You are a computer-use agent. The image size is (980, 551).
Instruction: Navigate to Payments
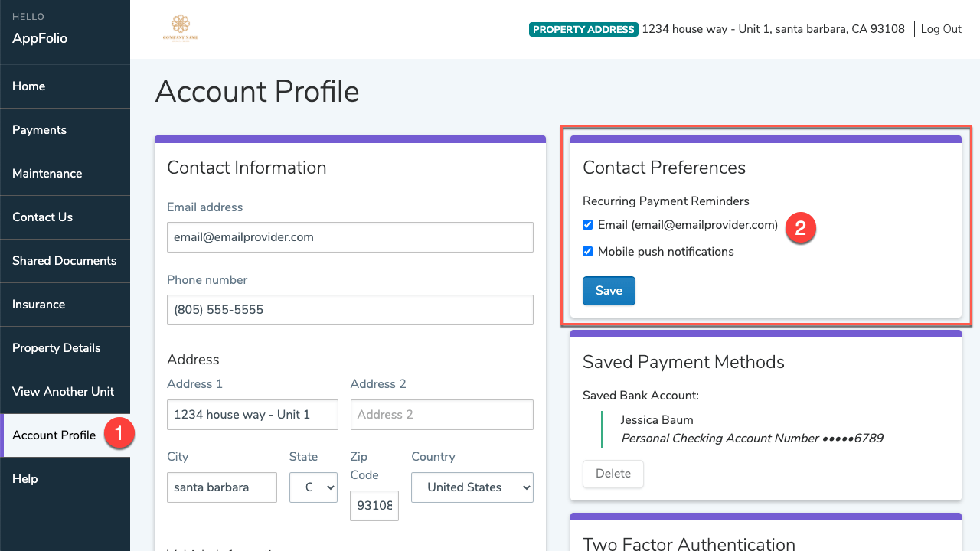39,130
